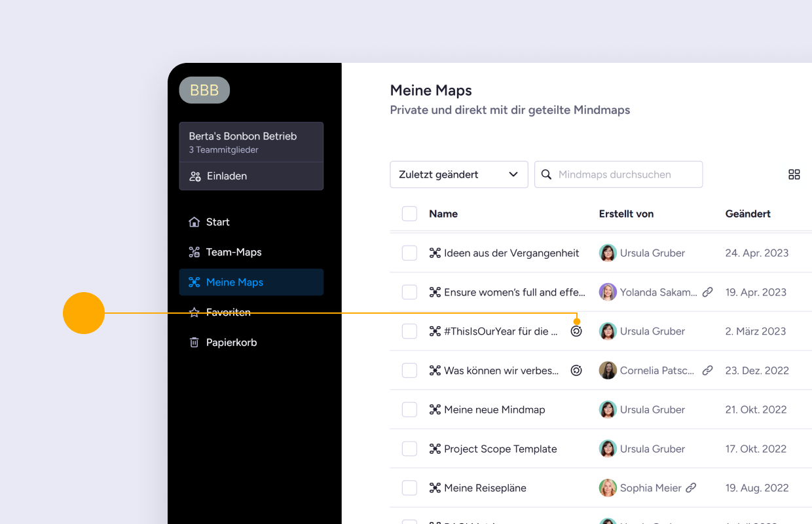Screen dimensions: 812x524
Task: Click the BBB team logo badge
Action: coord(204,90)
